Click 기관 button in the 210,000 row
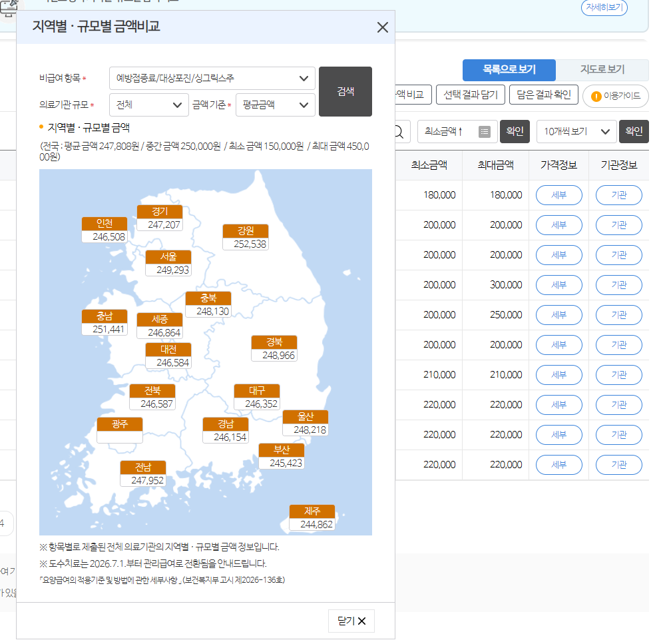Viewport: 661px width, 644px height. [x=619, y=375]
